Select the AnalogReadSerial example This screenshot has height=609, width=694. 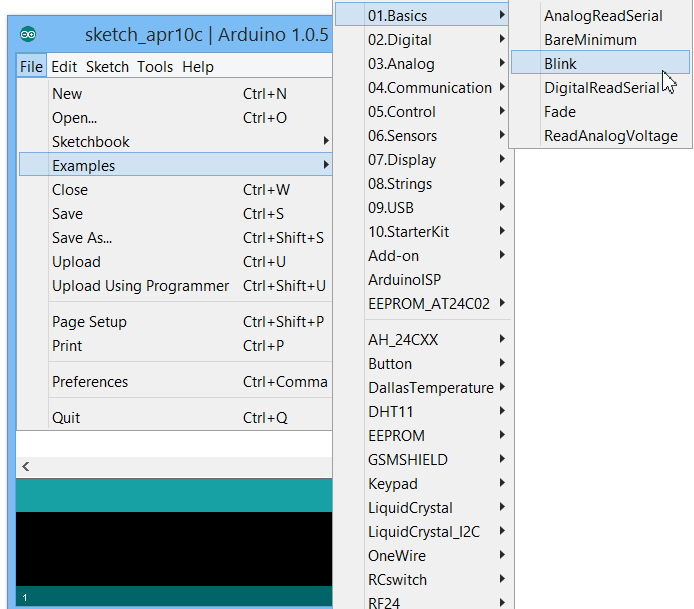(x=603, y=16)
